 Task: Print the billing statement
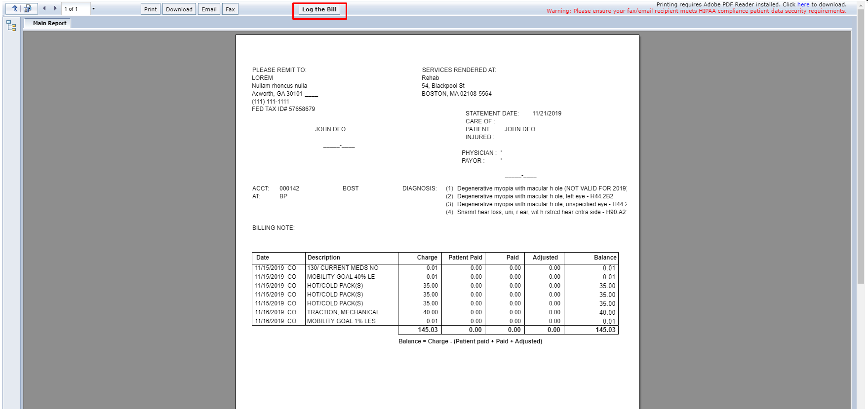coord(150,9)
